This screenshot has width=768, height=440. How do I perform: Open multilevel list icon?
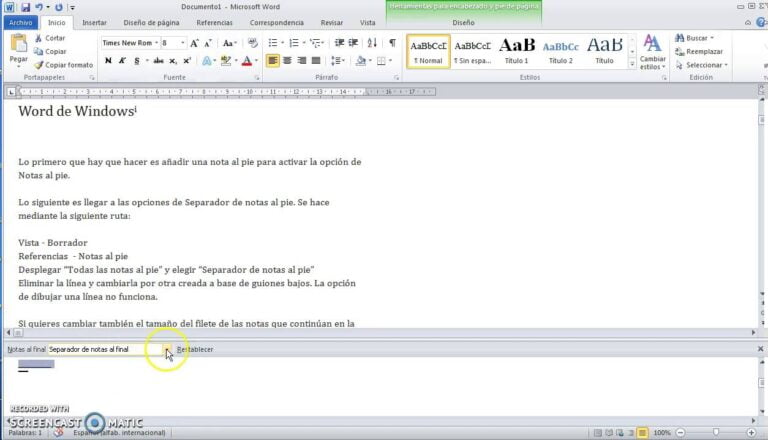point(315,43)
